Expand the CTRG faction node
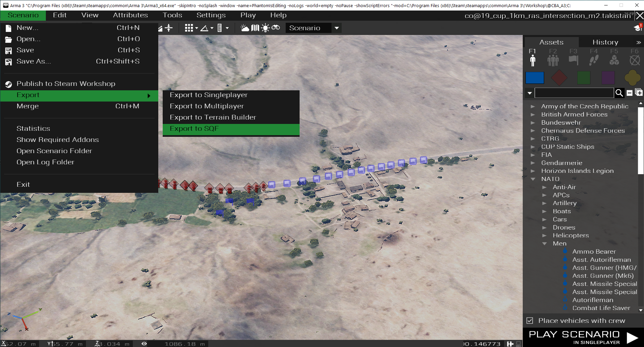 [x=533, y=139]
